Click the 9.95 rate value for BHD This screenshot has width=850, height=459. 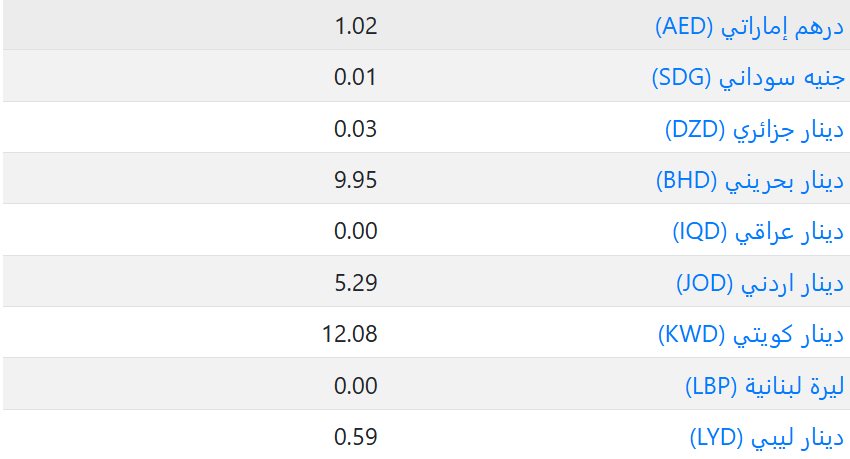355,180
